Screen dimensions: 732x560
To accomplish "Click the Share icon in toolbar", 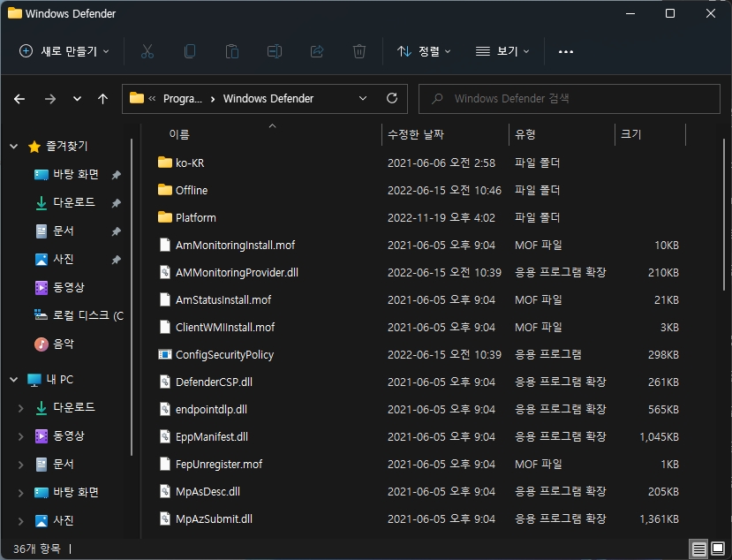I will [x=316, y=51].
